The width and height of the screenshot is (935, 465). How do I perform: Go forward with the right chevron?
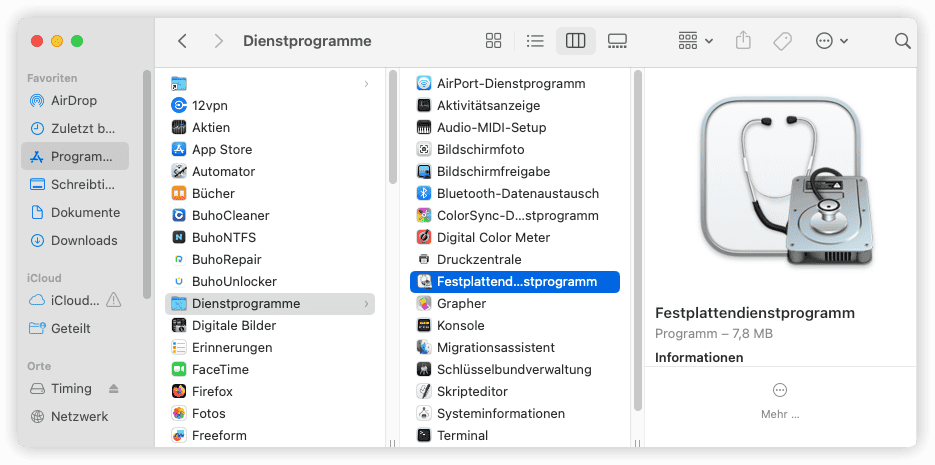coord(219,41)
